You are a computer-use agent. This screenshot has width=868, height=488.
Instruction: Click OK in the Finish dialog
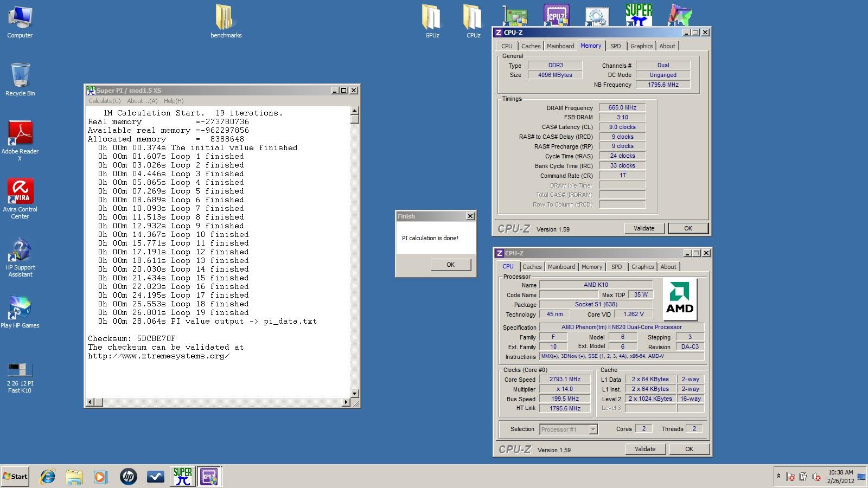(x=450, y=265)
